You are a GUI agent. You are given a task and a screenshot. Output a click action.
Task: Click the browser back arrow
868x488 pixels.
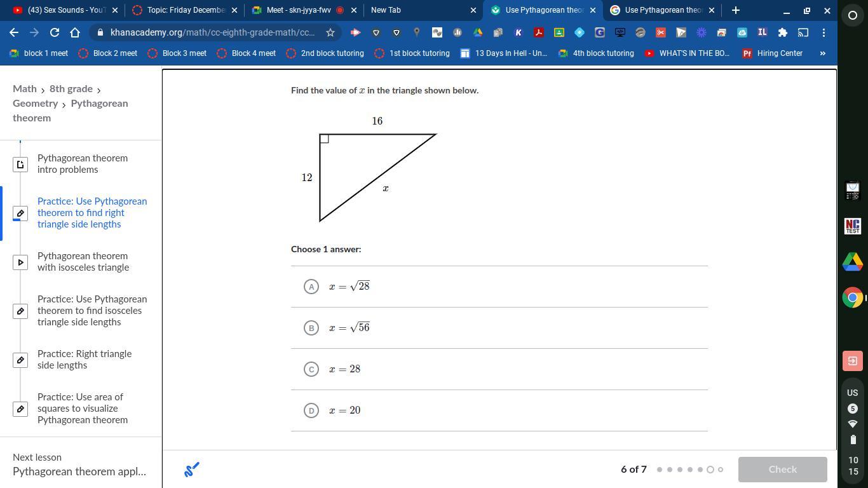pyautogui.click(x=14, y=32)
